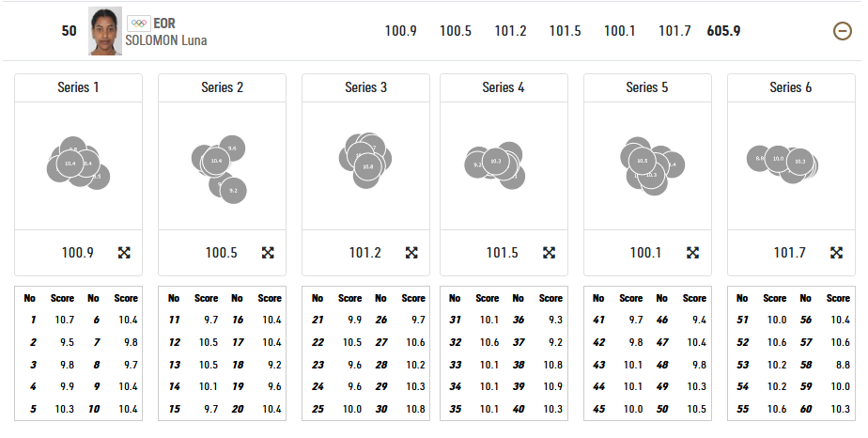Click the total score 605.9
Screen dimensions: 868x438
723,31
